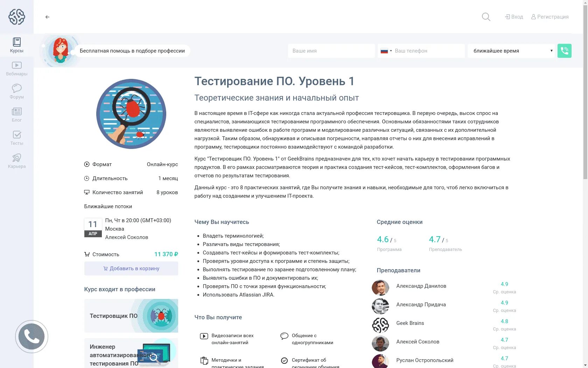588x368 pixels.
Task: Click the GeekBrains brain logo in sidebar
Action: tap(17, 16)
